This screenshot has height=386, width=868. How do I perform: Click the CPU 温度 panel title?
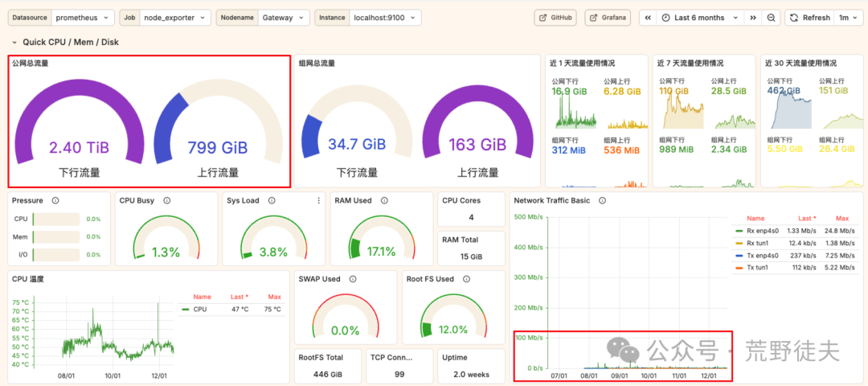(27, 279)
